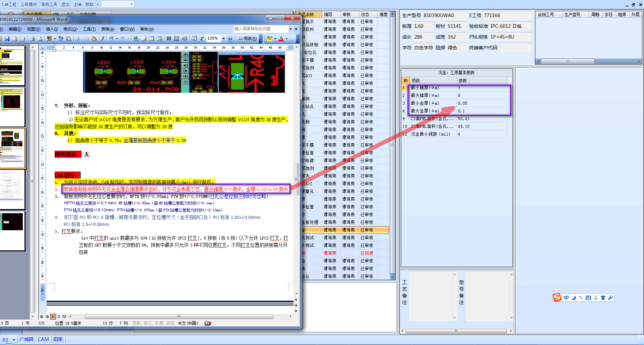Image resolution: width=644 pixels, height=345 pixels.
Task: Expand arrow next to CAM 帮助 menu
Action: coord(98,4)
